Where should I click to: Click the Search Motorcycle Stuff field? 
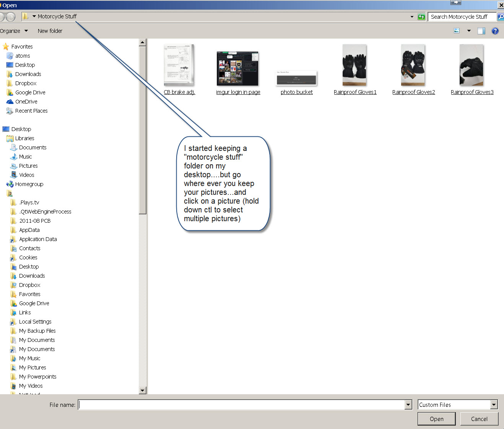(x=462, y=17)
